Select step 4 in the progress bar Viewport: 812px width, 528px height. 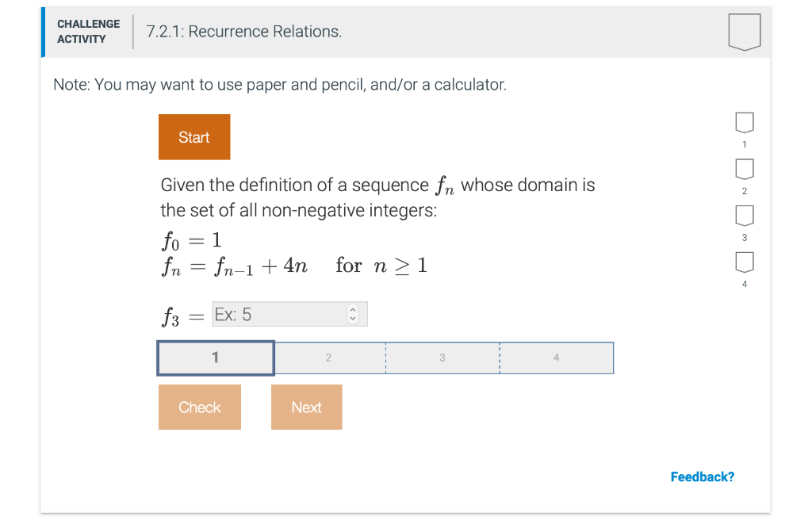pos(556,358)
